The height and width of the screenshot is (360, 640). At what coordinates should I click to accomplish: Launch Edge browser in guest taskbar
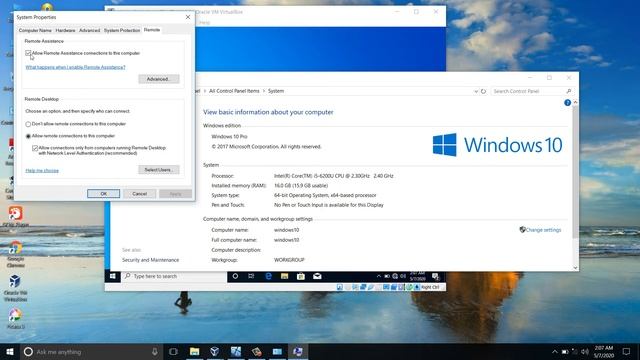click(268, 276)
